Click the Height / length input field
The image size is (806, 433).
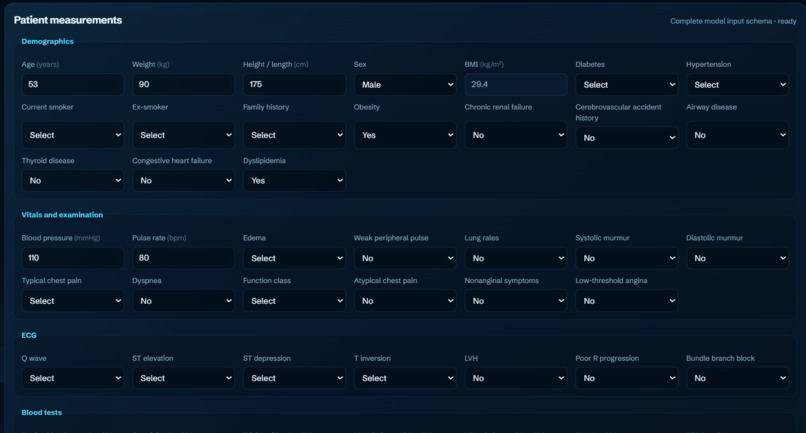(x=294, y=84)
